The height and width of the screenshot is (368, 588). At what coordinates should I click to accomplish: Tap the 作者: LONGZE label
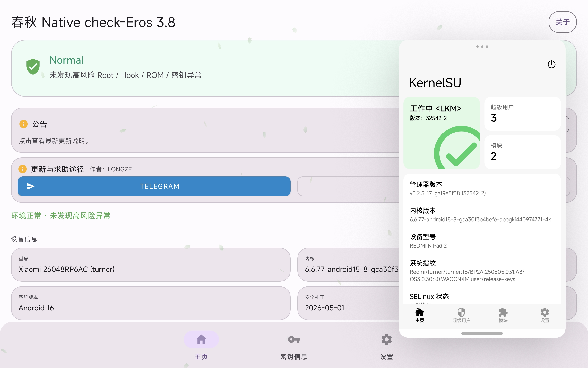(x=111, y=169)
